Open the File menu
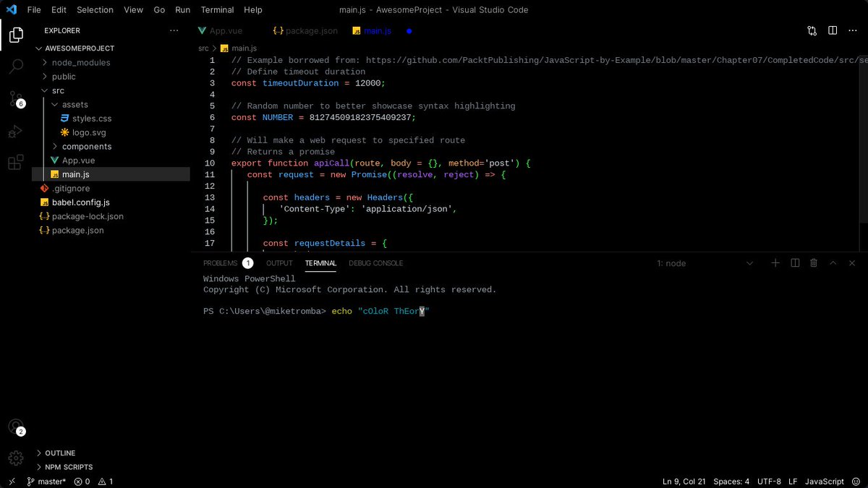This screenshot has height=488, width=868. [x=34, y=10]
